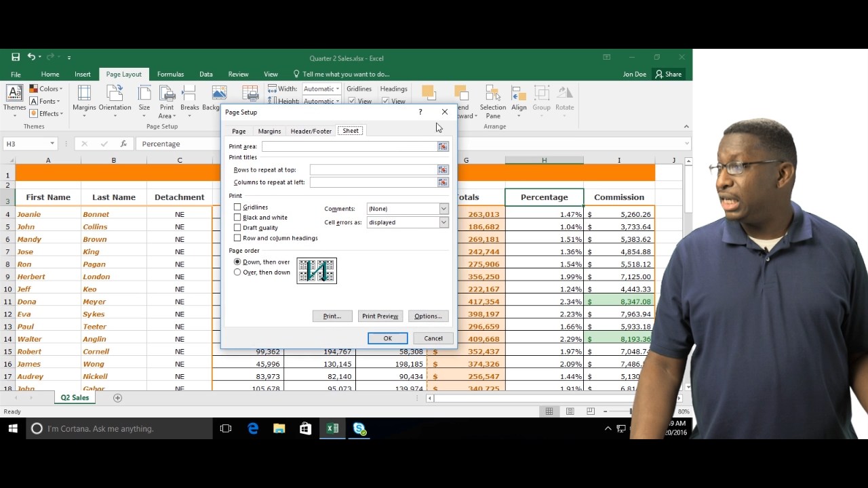This screenshot has width=868, height=488.
Task: Open the File menu
Action: (x=16, y=75)
